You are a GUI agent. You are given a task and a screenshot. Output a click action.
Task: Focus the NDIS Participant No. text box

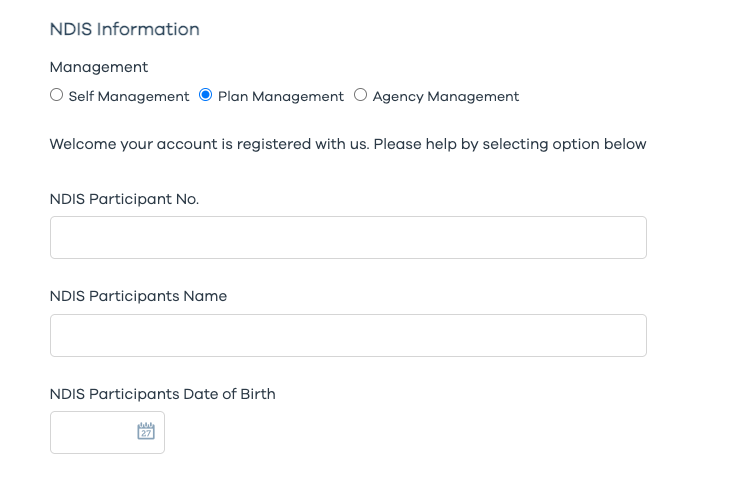click(x=348, y=238)
